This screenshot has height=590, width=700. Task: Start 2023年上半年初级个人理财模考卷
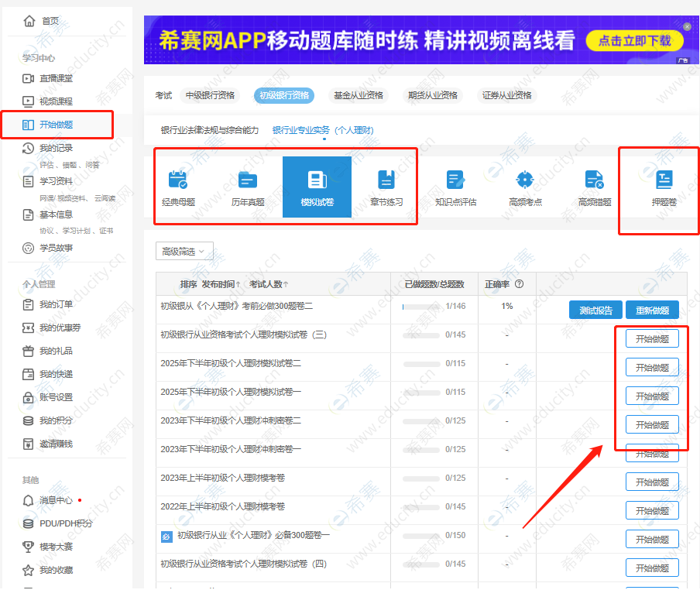point(652,482)
